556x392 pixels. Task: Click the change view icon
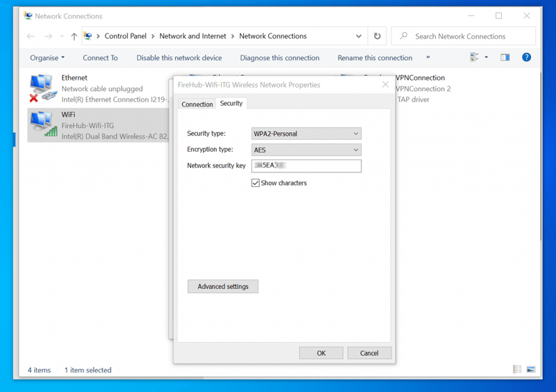(474, 57)
